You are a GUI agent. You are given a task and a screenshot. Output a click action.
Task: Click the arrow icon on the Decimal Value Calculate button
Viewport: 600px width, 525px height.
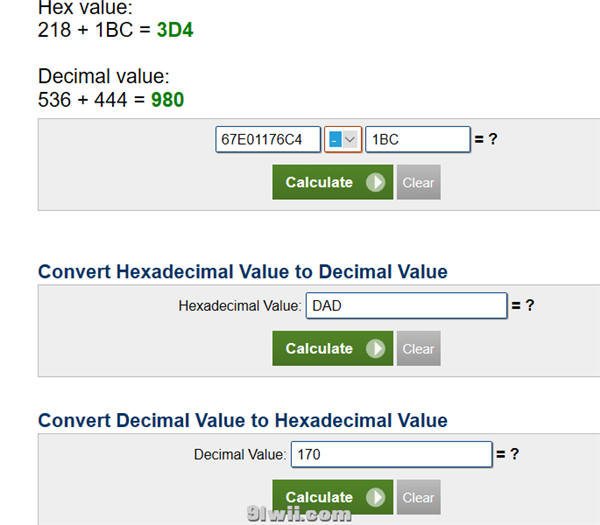click(375, 497)
